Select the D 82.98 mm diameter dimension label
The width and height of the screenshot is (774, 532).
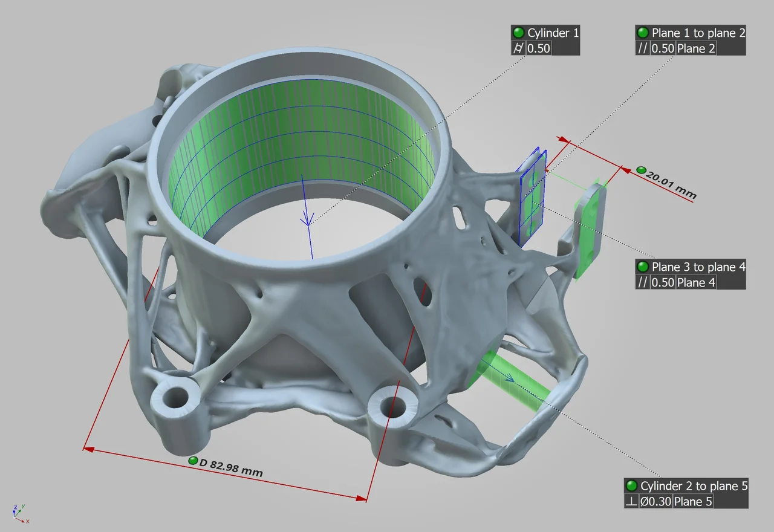[231, 467]
